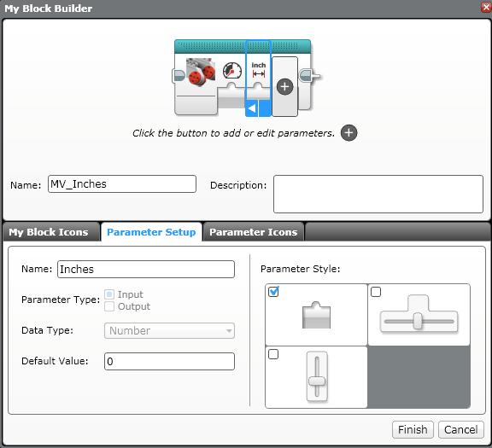Click the 'Description:' label
The height and width of the screenshot is (448, 492).
point(238,185)
